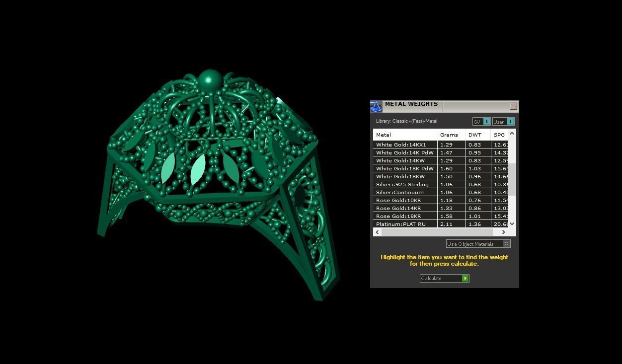Image resolution: width=622 pixels, height=364 pixels.
Task: Click the 1.47 grams value for 14K PdW
Action: coord(446,152)
